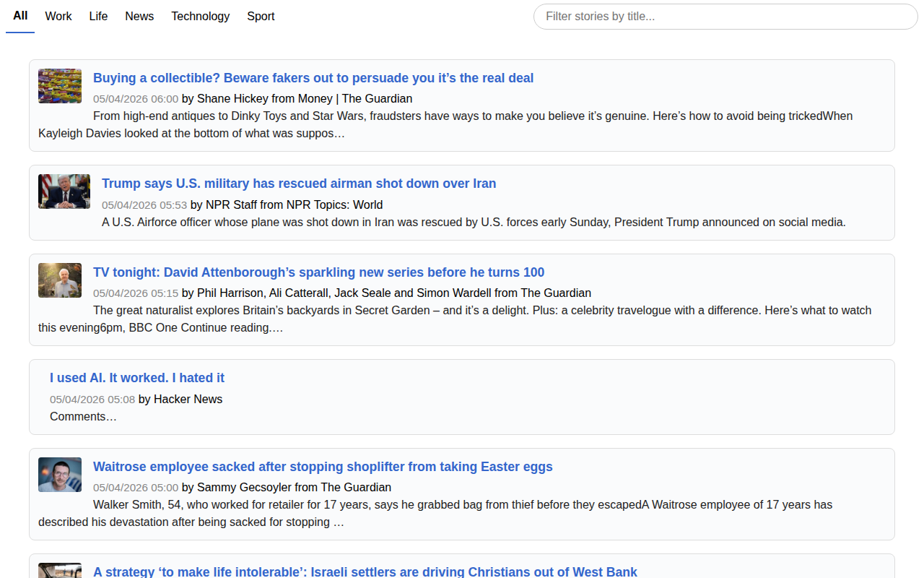Image resolution: width=924 pixels, height=578 pixels.
Task: Select the Life category tab
Action: (x=98, y=16)
